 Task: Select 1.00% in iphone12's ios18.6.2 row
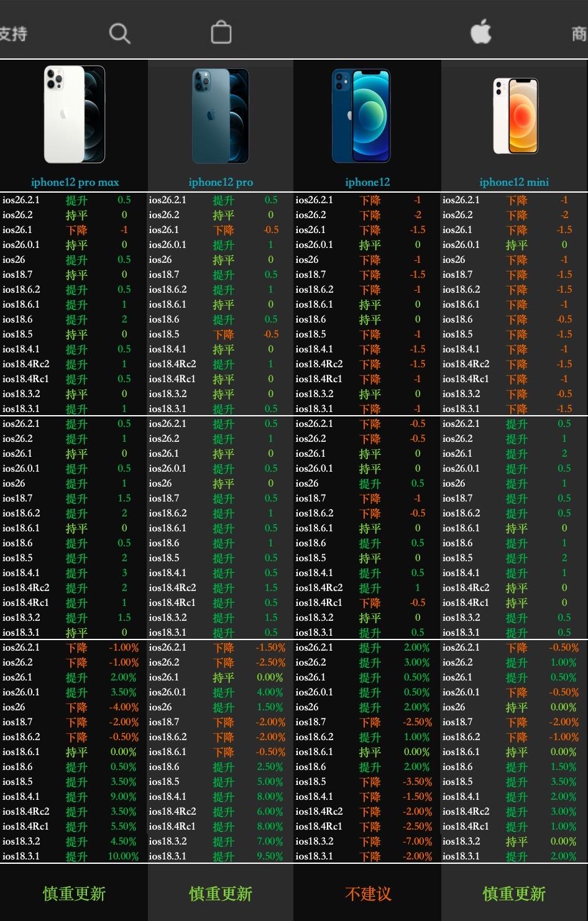416,737
